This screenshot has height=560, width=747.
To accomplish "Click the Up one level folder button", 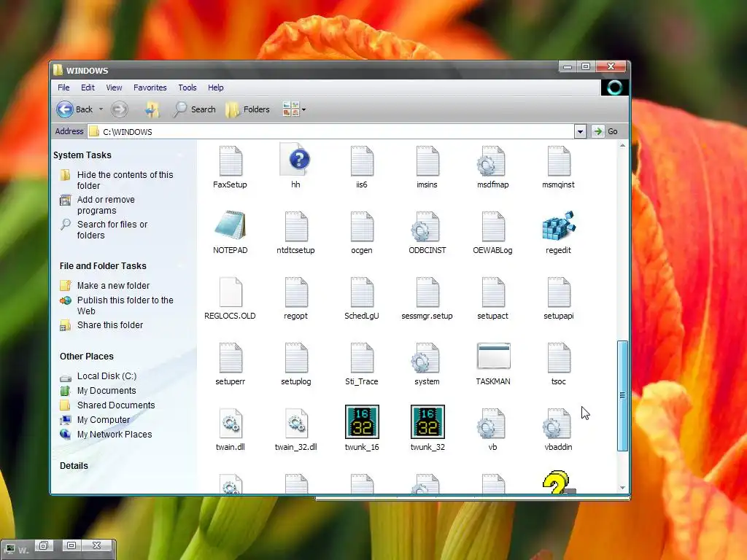I will tap(152, 109).
